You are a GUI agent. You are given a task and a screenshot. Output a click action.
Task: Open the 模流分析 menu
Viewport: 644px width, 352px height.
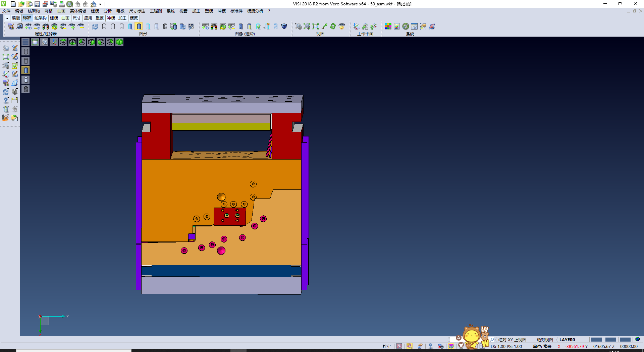click(x=255, y=11)
